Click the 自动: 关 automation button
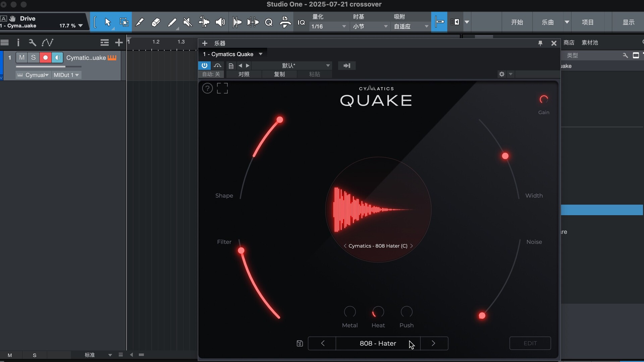The width and height of the screenshot is (644, 362). [211, 74]
